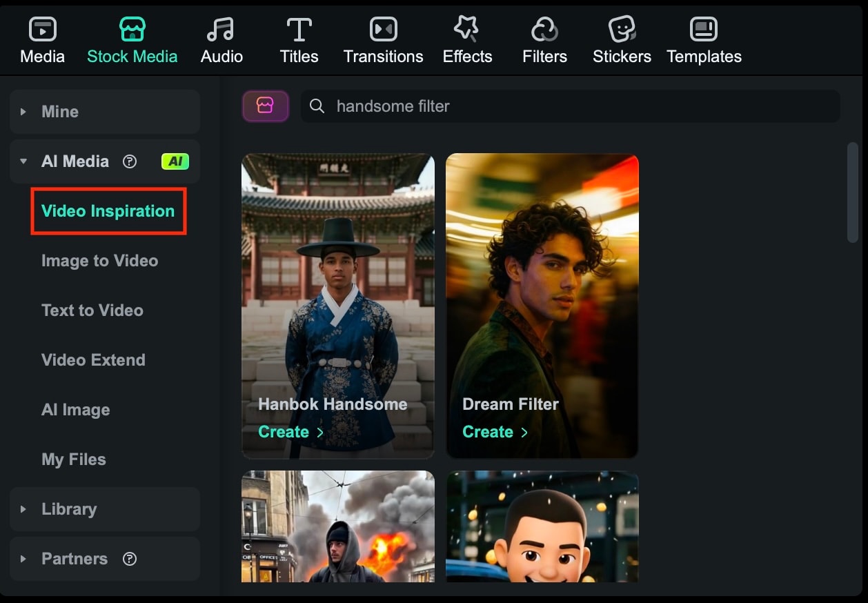Open the Audio panel
This screenshot has height=603, width=868.
point(220,38)
